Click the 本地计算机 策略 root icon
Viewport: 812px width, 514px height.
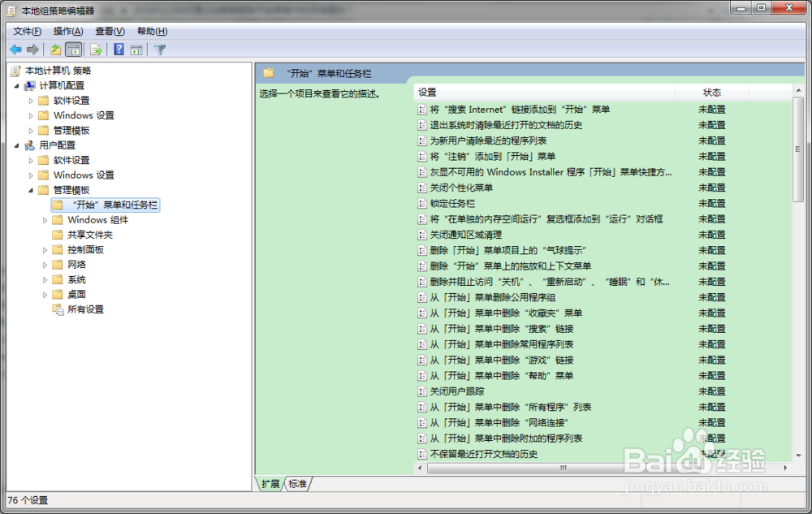click(x=16, y=71)
